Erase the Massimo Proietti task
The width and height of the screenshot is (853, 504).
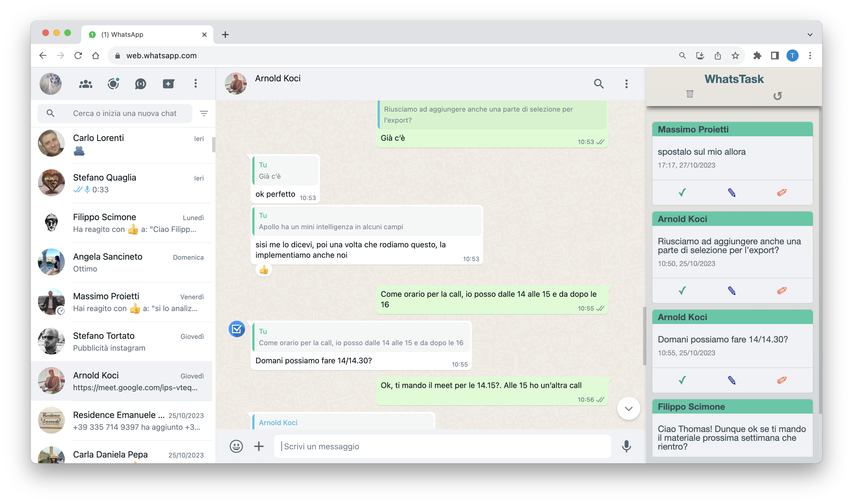click(x=781, y=193)
